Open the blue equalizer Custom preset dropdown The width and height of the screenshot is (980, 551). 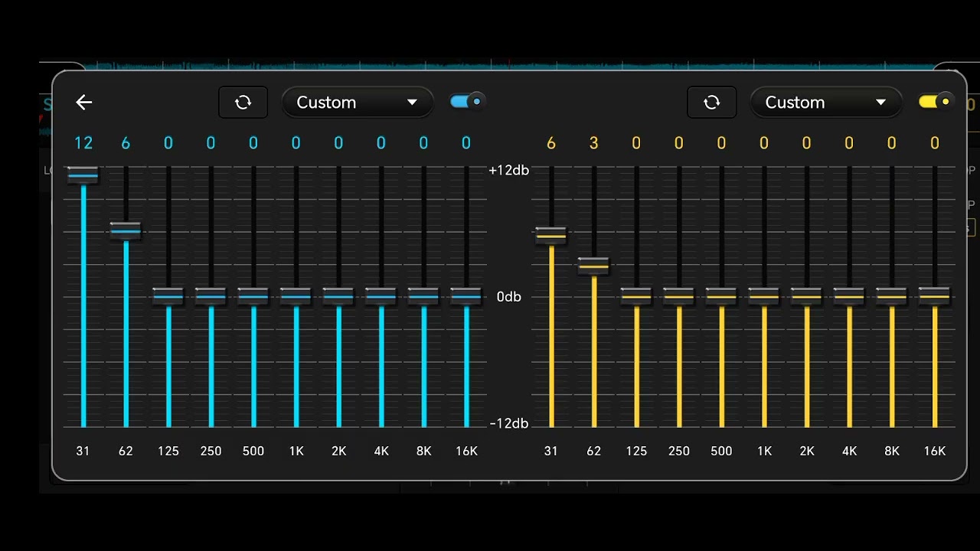pyautogui.click(x=358, y=102)
